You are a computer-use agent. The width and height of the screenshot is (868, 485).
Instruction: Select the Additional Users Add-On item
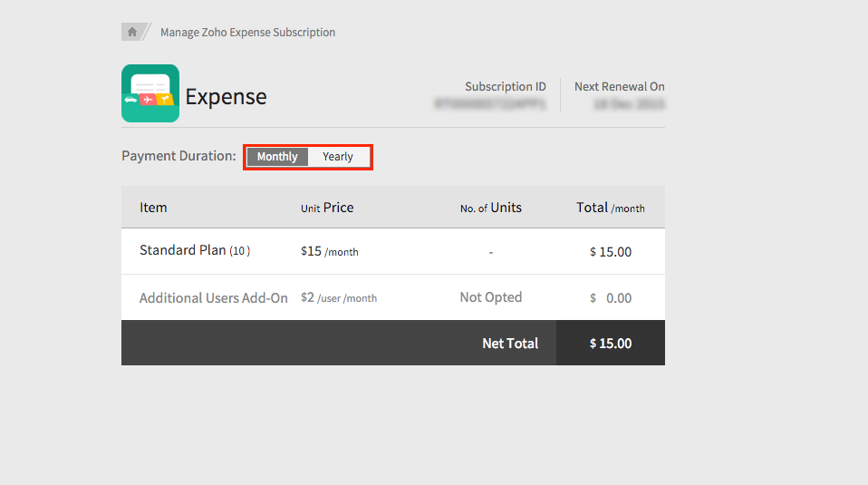(x=213, y=298)
